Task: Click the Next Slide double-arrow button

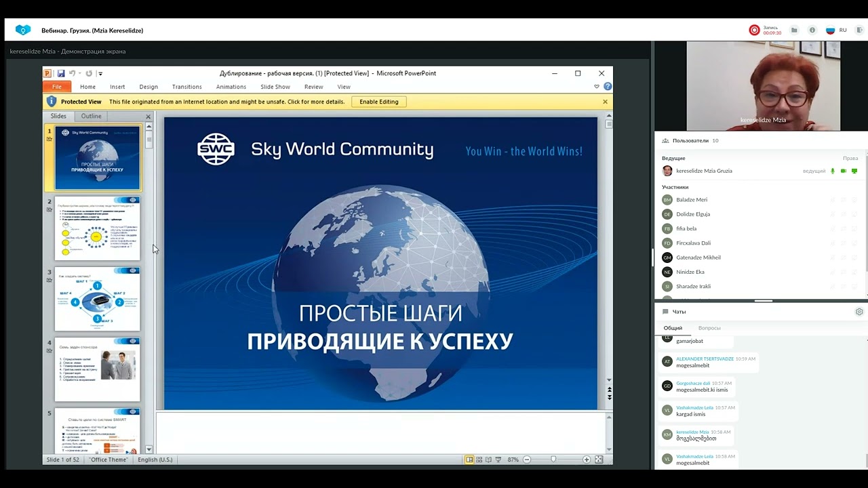Action: [609, 397]
